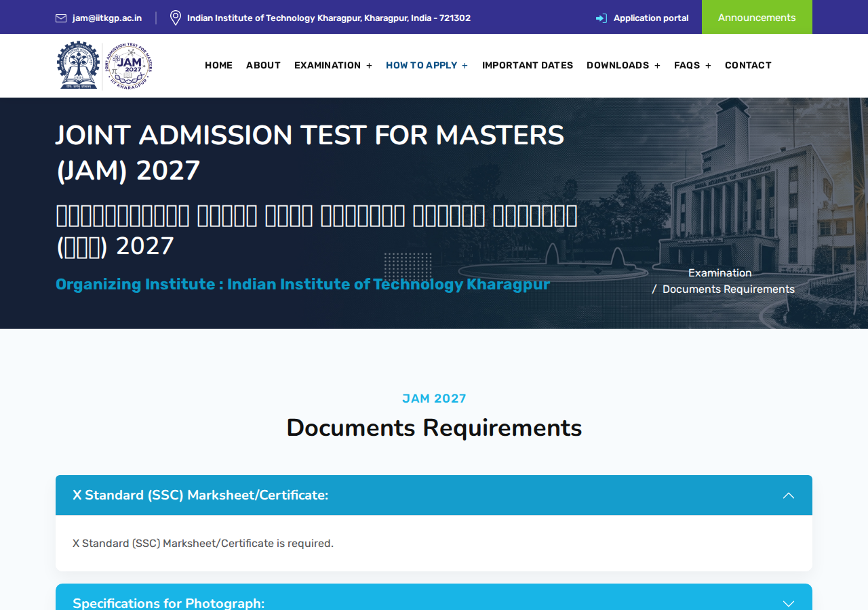Click the Documents Requirements page heading
This screenshot has height=610, width=868.
pos(434,428)
